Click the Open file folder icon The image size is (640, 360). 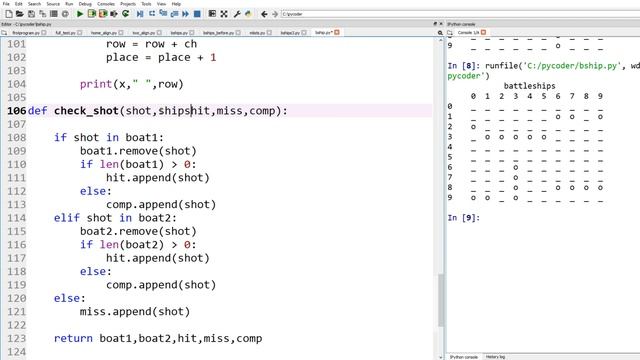pos(20,14)
